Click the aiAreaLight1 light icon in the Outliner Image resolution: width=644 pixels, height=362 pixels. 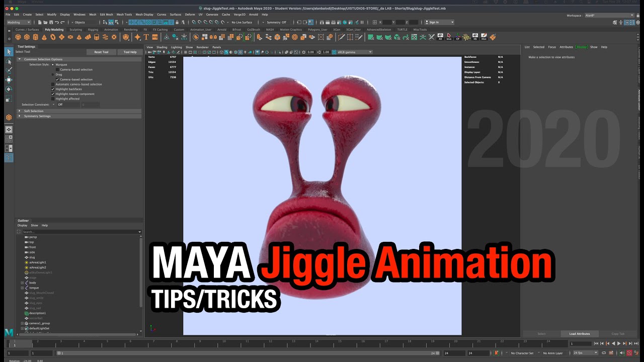click(x=26, y=262)
